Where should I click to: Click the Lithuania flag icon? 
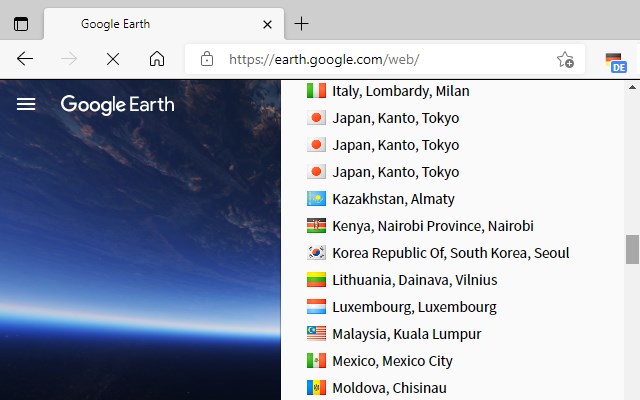tap(316, 280)
